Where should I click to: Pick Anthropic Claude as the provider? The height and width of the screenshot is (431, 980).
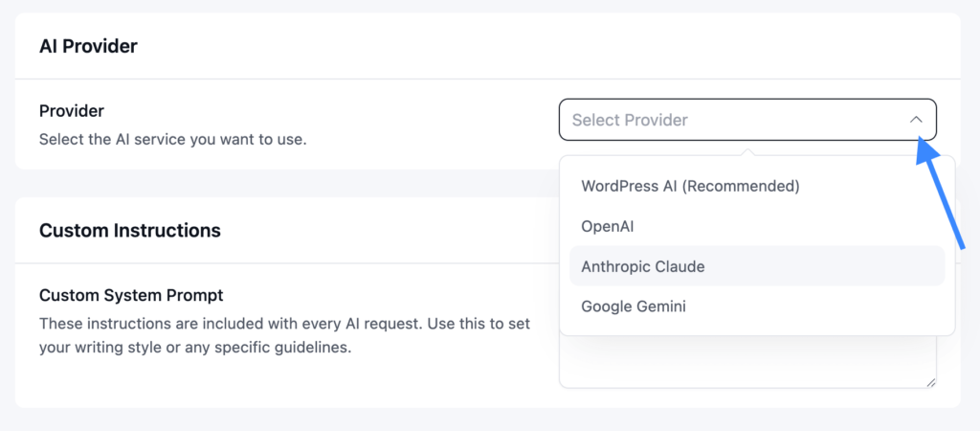[x=757, y=266]
